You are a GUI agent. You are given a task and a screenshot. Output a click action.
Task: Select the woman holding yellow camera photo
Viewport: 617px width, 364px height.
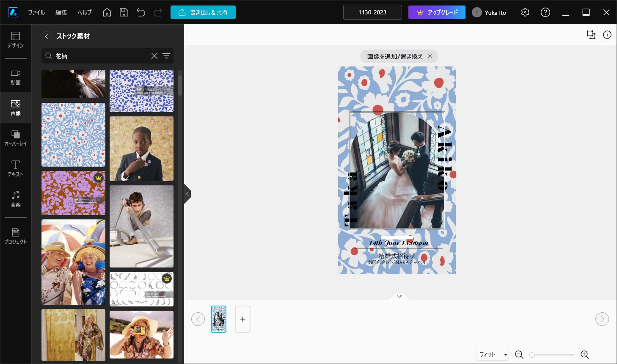[x=142, y=335]
